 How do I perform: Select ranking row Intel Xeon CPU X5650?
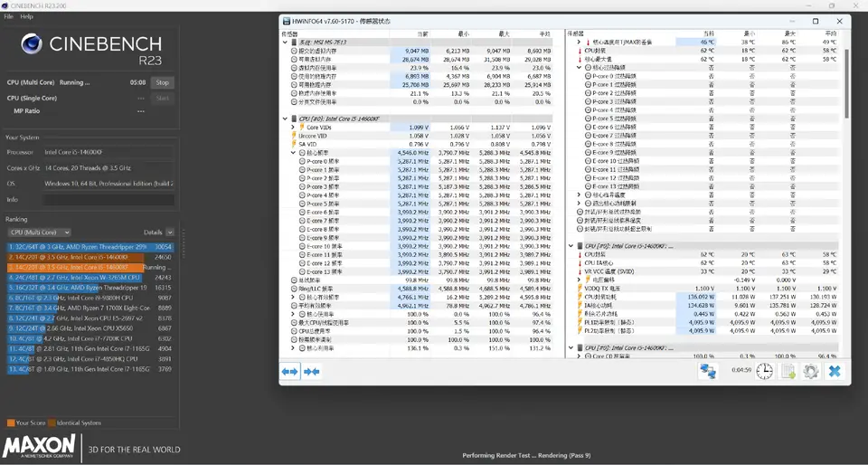click(x=90, y=328)
